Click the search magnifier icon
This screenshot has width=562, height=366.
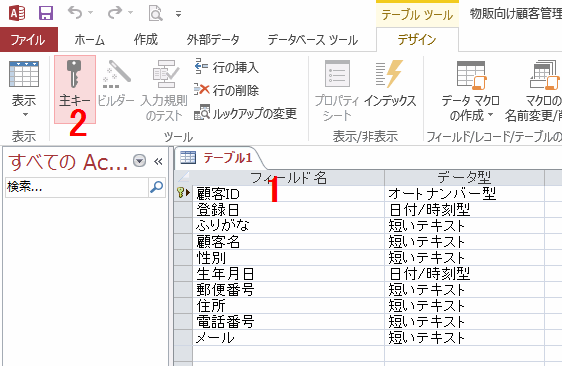pos(157,187)
